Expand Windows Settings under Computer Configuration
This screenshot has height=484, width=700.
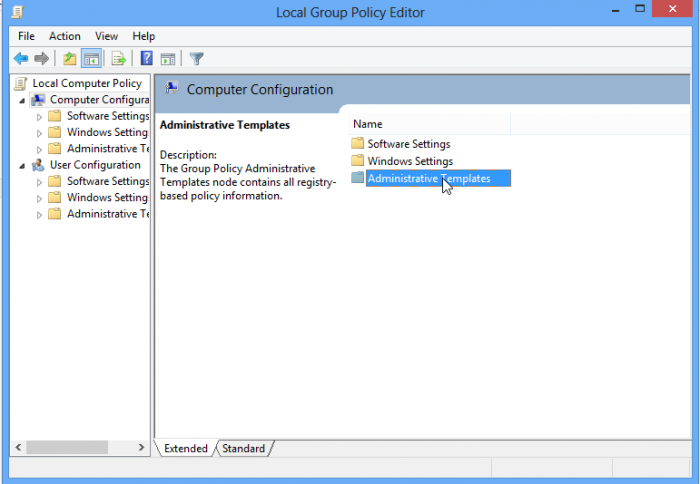(x=39, y=133)
